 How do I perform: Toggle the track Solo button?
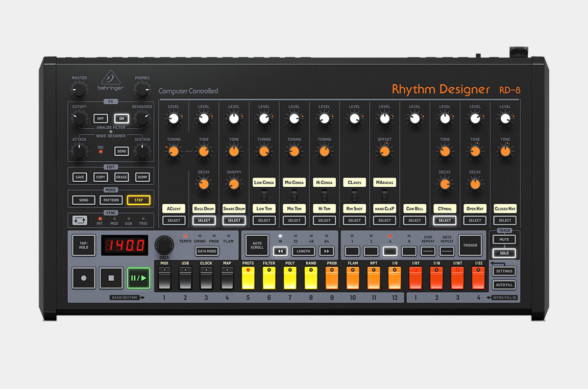click(x=504, y=253)
